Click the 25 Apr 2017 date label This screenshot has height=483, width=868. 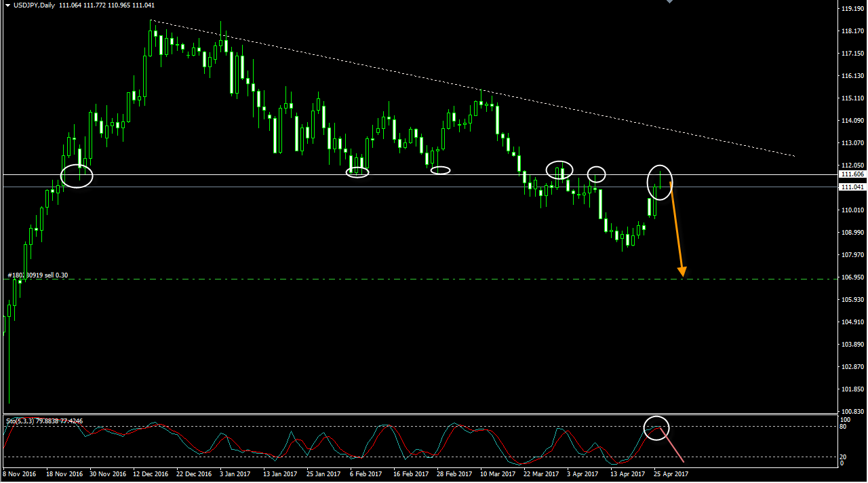click(671, 474)
